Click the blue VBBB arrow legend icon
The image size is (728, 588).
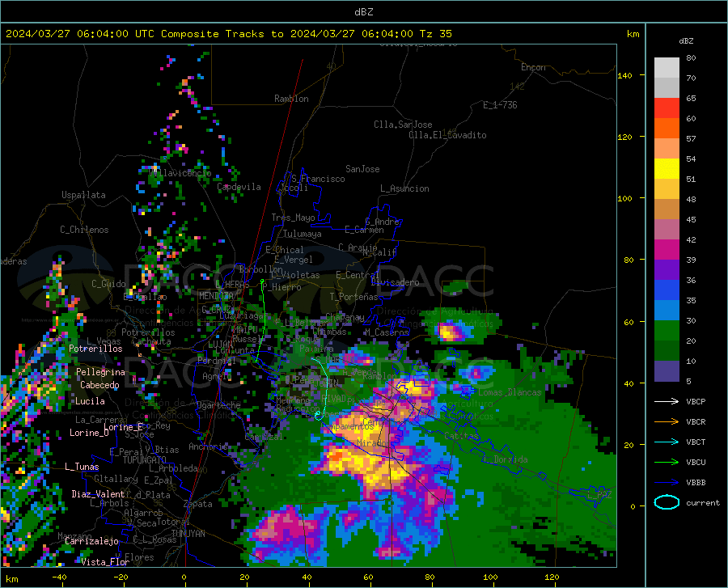(667, 483)
